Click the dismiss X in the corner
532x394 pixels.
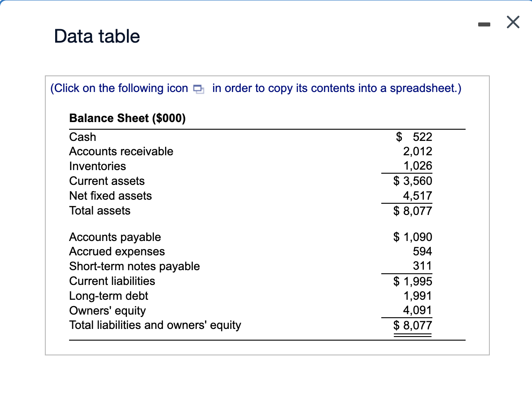coord(513,22)
